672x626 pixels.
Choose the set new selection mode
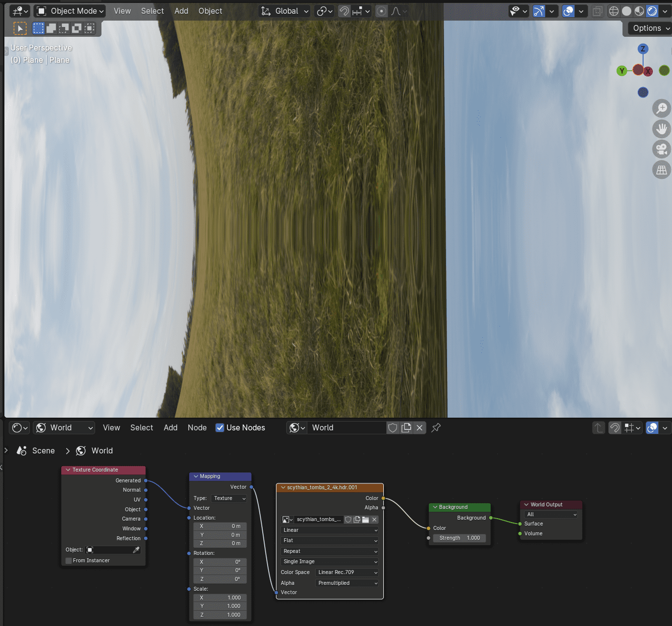(x=38, y=28)
